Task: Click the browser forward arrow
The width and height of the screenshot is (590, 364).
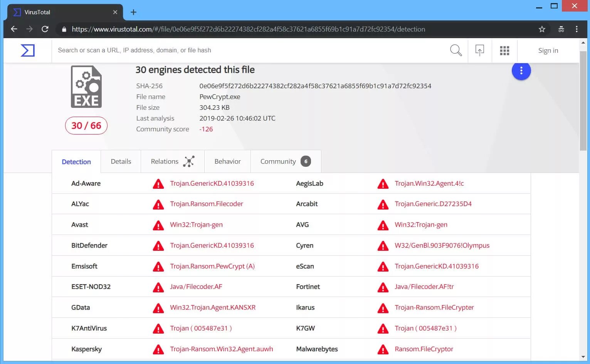Action: pyautogui.click(x=29, y=29)
